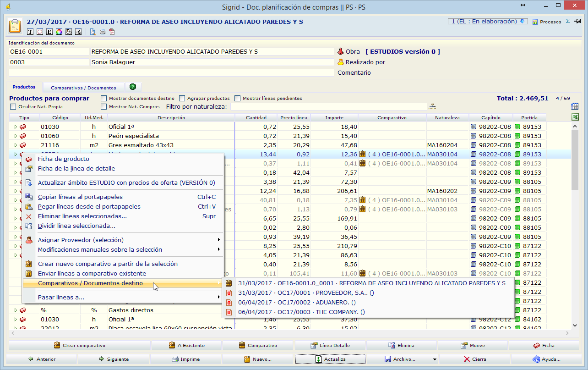Enable Mostrar líneas pendientes checkbox

point(238,98)
